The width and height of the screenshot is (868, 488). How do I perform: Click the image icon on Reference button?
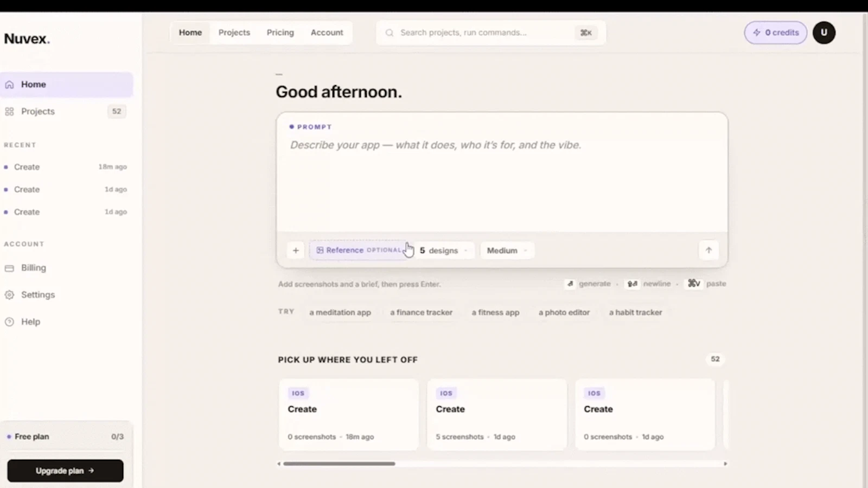pos(320,250)
